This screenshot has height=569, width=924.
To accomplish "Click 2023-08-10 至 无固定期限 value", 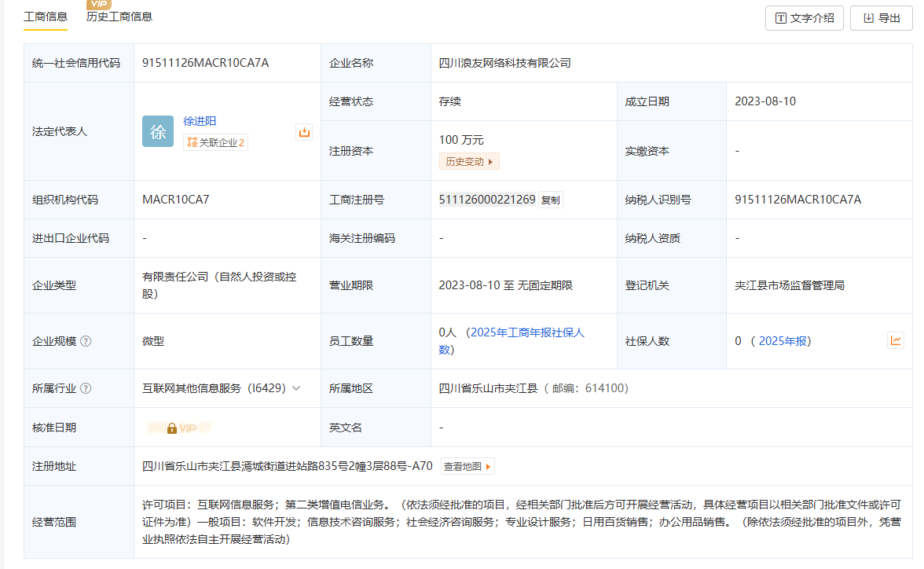I will [x=506, y=285].
